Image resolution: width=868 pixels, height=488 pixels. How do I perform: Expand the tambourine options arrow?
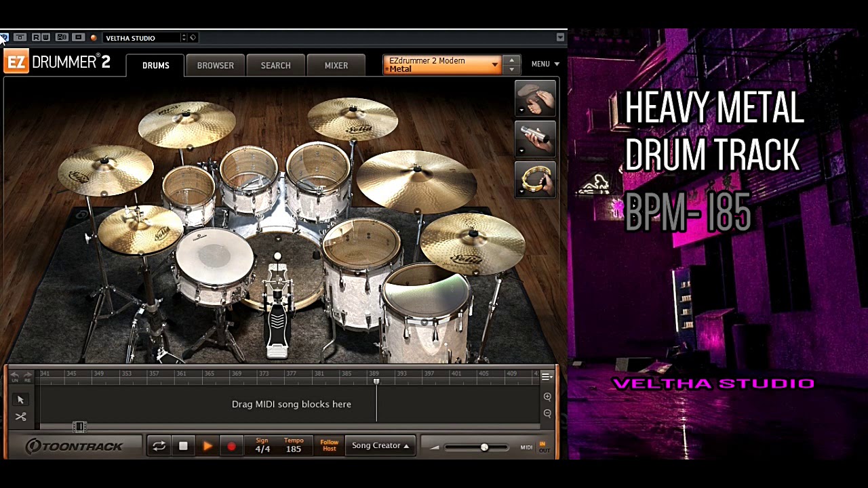click(x=521, y=192)
